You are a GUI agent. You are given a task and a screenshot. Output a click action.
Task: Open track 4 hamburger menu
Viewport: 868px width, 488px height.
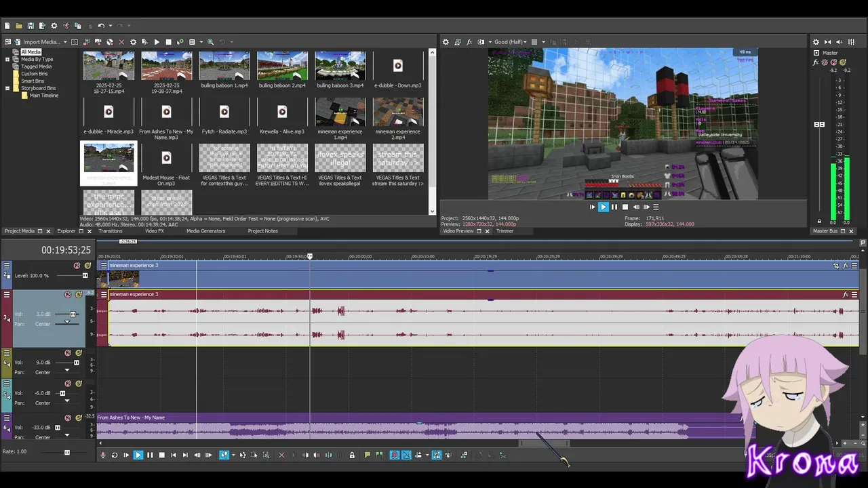tap(7, 353)
